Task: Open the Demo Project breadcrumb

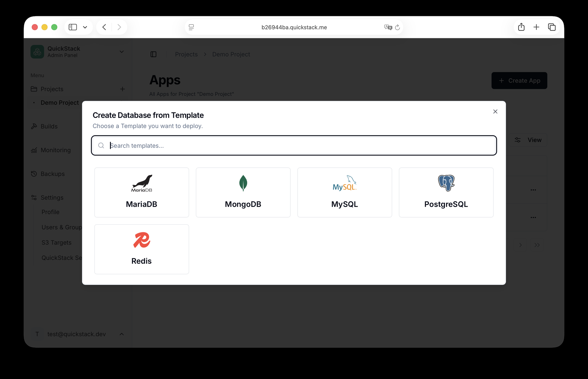Action: click(x=231, y=54)
